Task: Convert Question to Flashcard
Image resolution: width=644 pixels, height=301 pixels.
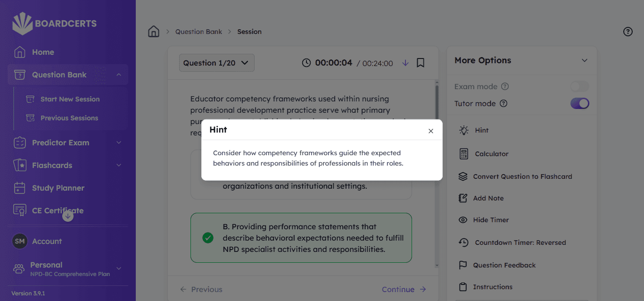Action: click(x=522, y=176)
